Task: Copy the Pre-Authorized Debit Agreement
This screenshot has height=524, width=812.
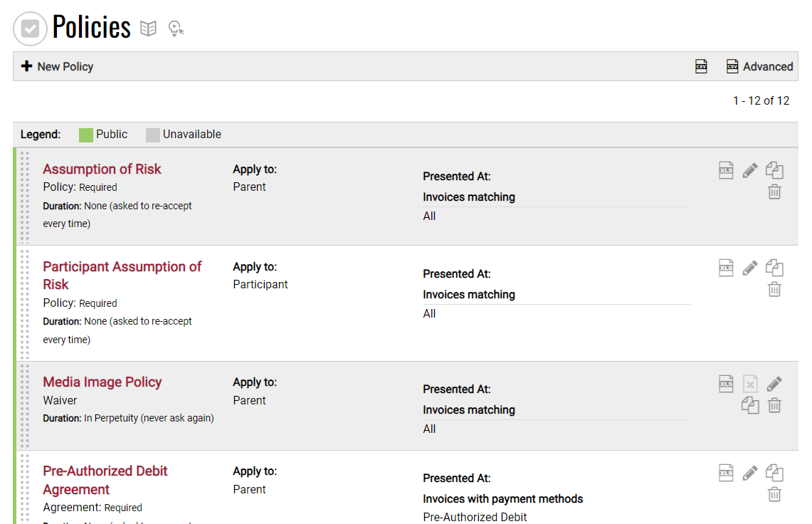Action: [775, 473]
